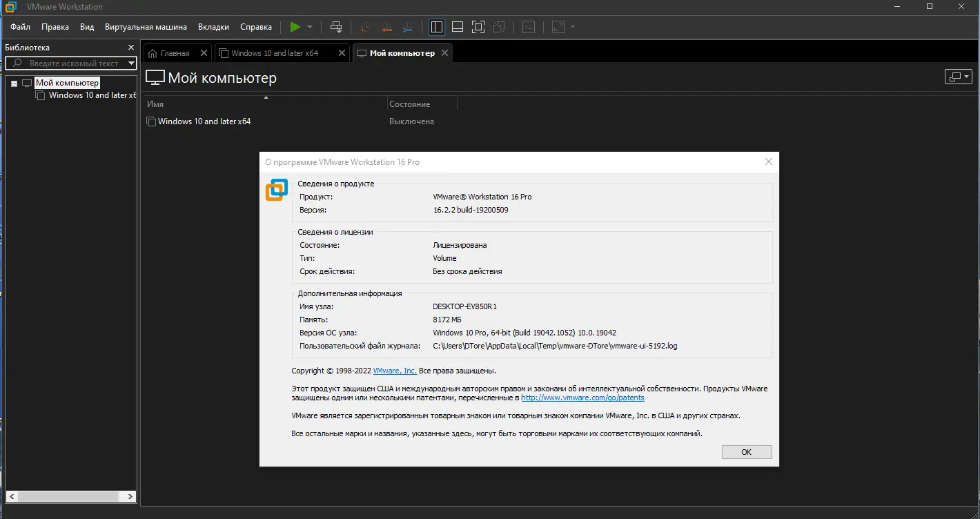This screenshot has height=519, width=980.
Task: Click the Выключена status cell
Action: [x=411, y=121]
